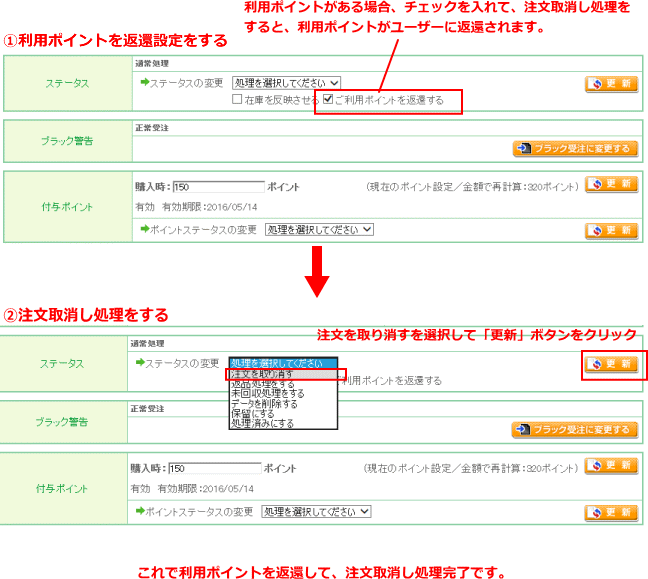The image size is (648, 579).
Task: Uncheck ご利用ポイントを返還する checkbox in step ①
Action: 328,99
